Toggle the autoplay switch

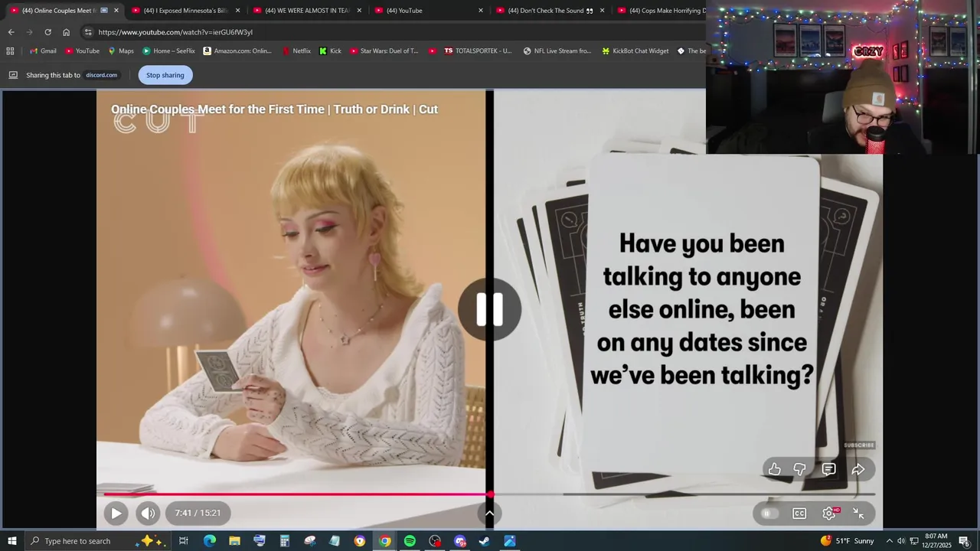click(x=769, y=514)
